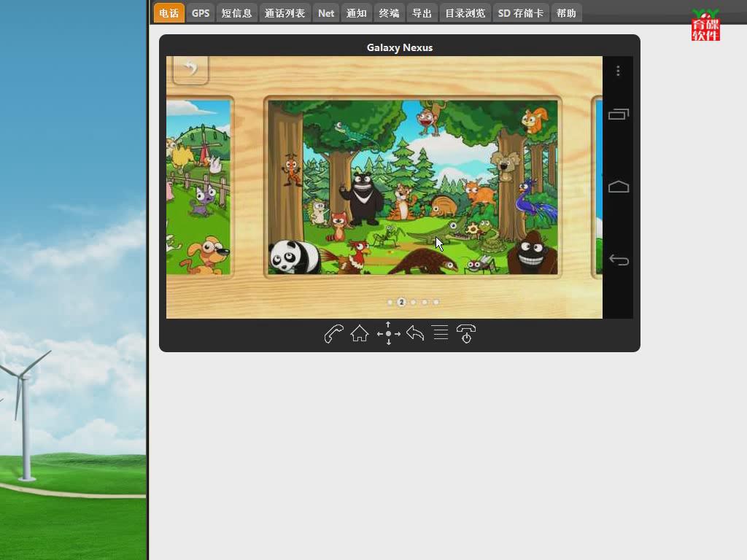The image size is (747, 560).
Task: Click the call phone handset icon
Action: (x=333, y=334)
